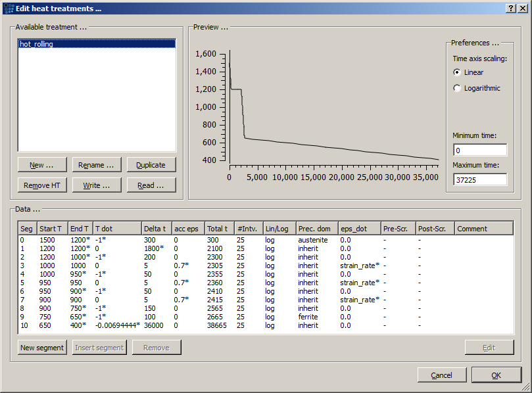Select Logarithmic time axis scaling
The height and width of the screenshot is (393, 532).
point(457,88)
